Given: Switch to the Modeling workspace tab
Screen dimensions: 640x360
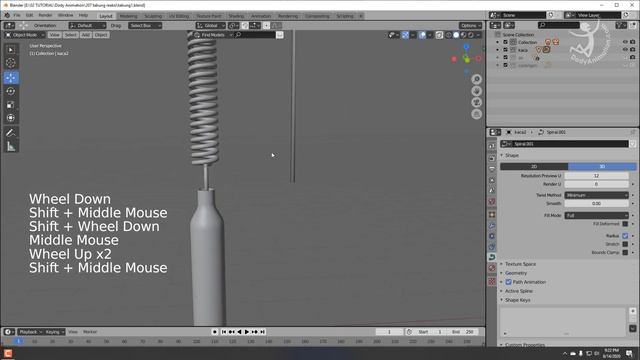Looking at the screenshot, I should coord(128,16).
